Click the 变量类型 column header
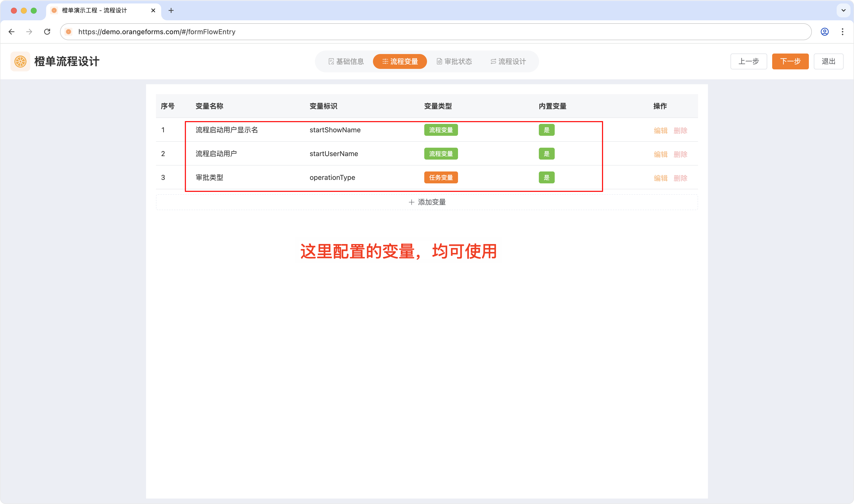The image size is (854, 504). point(438,106)
